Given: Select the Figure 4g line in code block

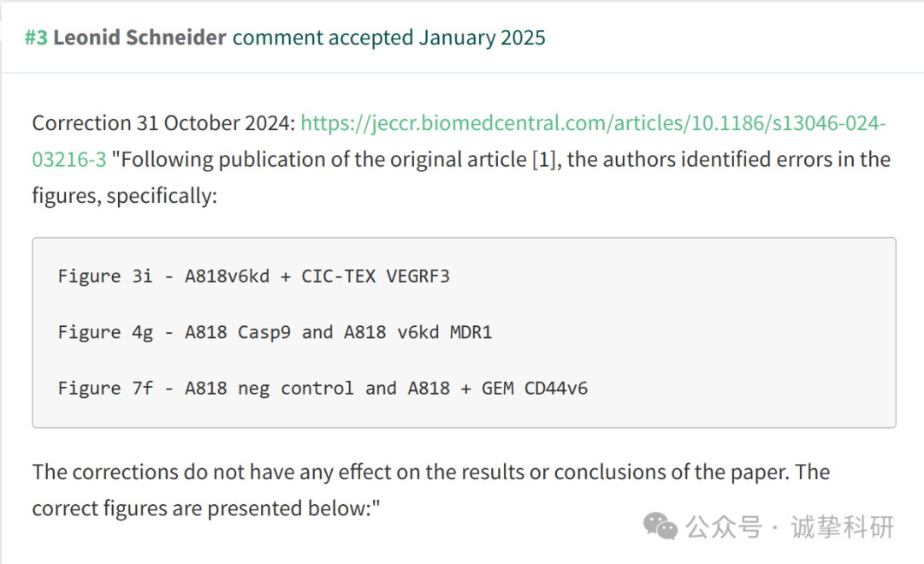Looking at the screenshot, I should pyautogui.click(x=275, y=332).
